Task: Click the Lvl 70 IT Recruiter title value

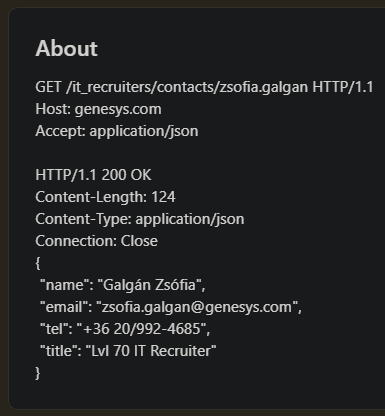Action: 151,351
